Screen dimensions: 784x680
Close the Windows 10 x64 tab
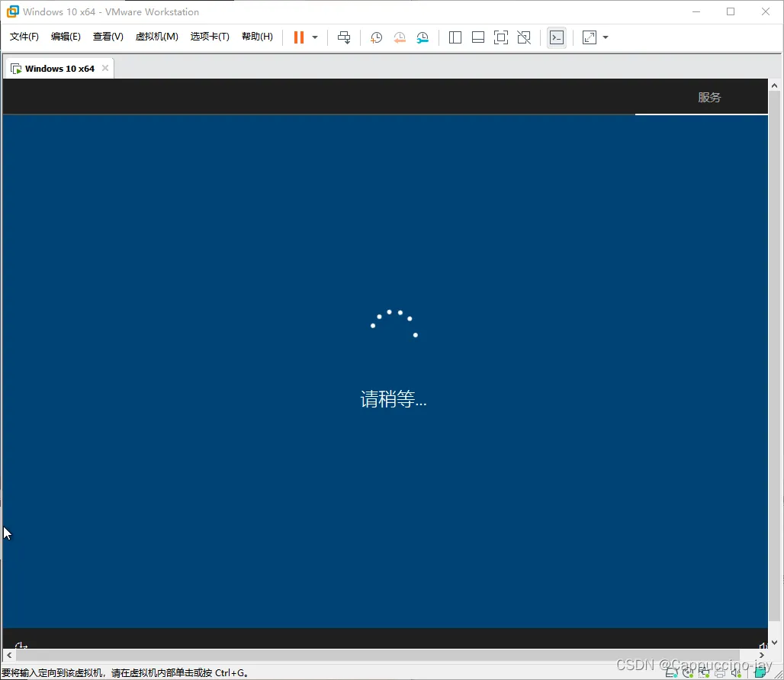tap(105, 68)
